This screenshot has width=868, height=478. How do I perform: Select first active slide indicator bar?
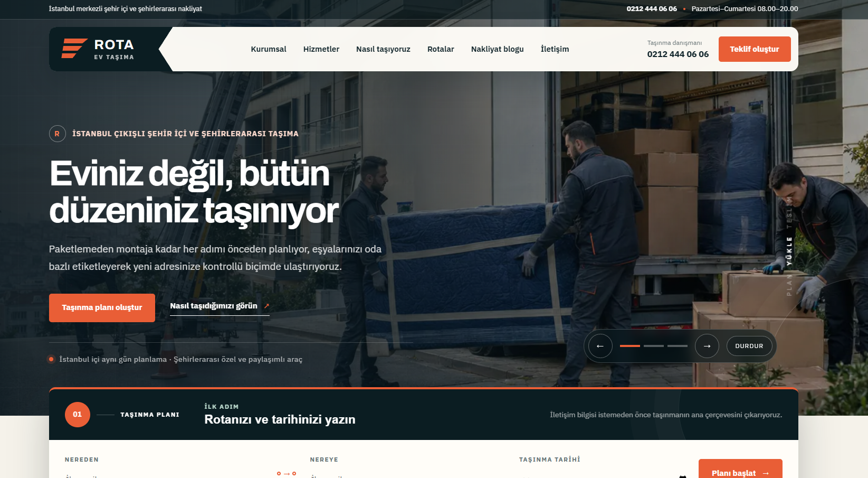(x=630, y=346)
